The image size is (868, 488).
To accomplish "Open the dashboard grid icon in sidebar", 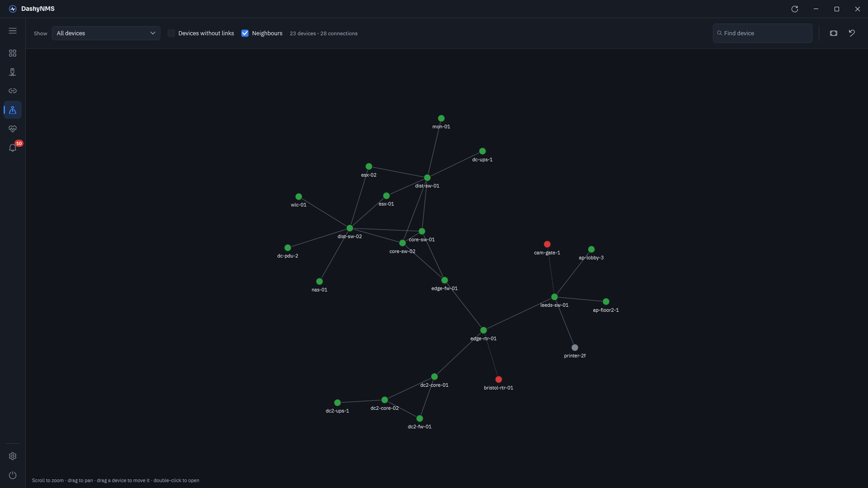I will tap(13, 53).
